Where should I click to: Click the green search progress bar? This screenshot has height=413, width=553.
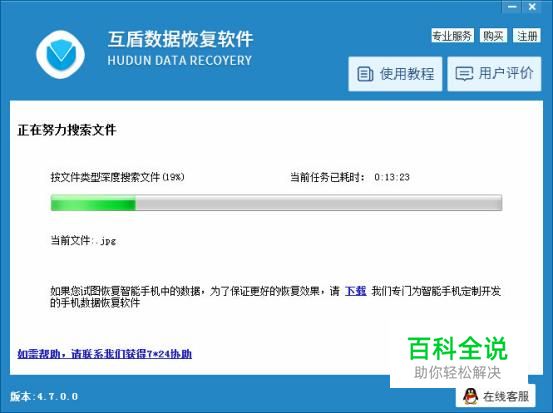[x=276, y=203]
